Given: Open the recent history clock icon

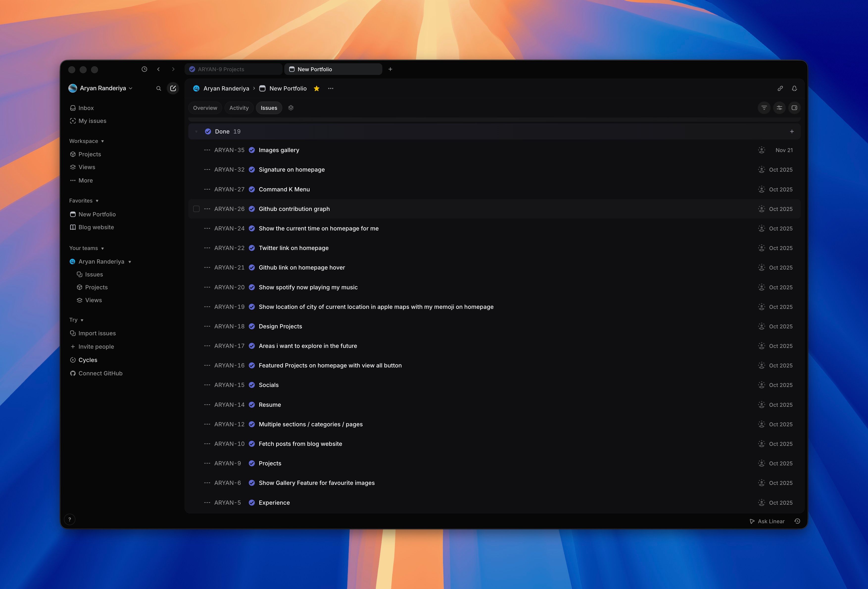Looking at the screenshot, I should point(144,69).
